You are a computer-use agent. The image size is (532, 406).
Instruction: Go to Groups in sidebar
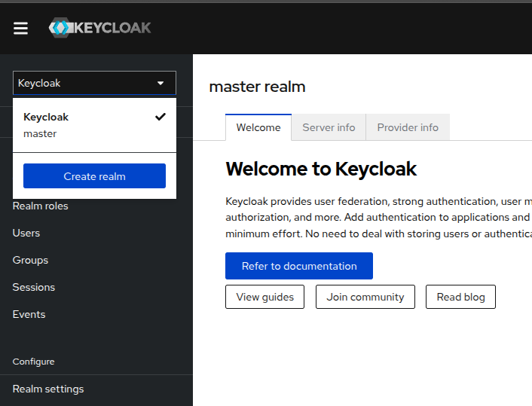click(x=30, y=260)
